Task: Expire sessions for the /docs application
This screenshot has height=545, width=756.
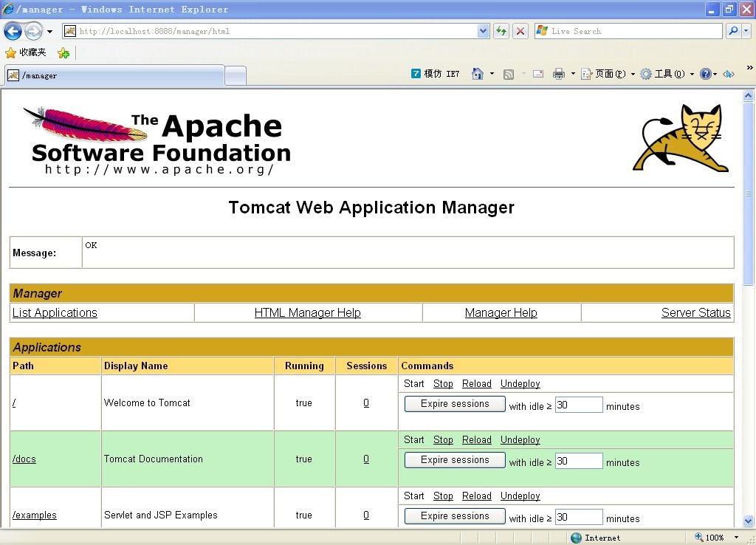Action: (455, 460)
